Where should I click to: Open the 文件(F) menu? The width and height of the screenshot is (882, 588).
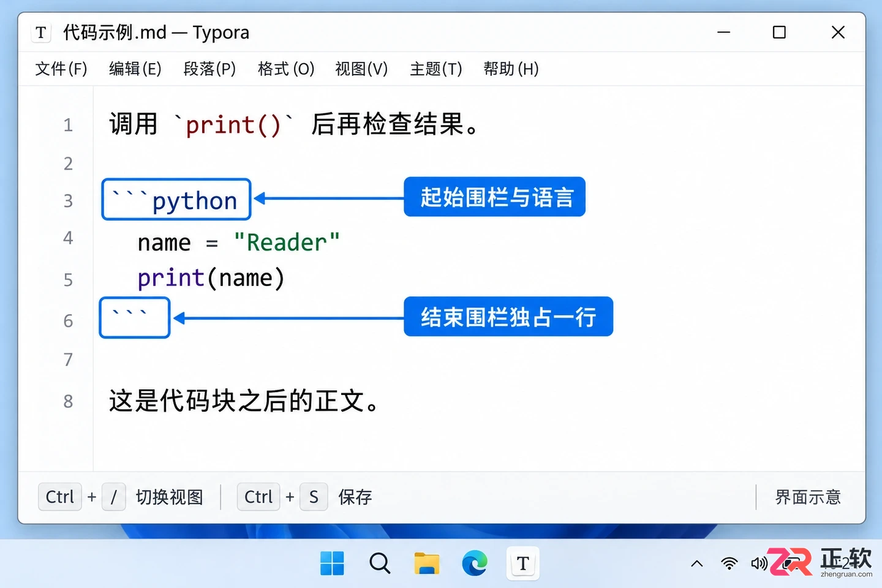[x=61, y=69]
